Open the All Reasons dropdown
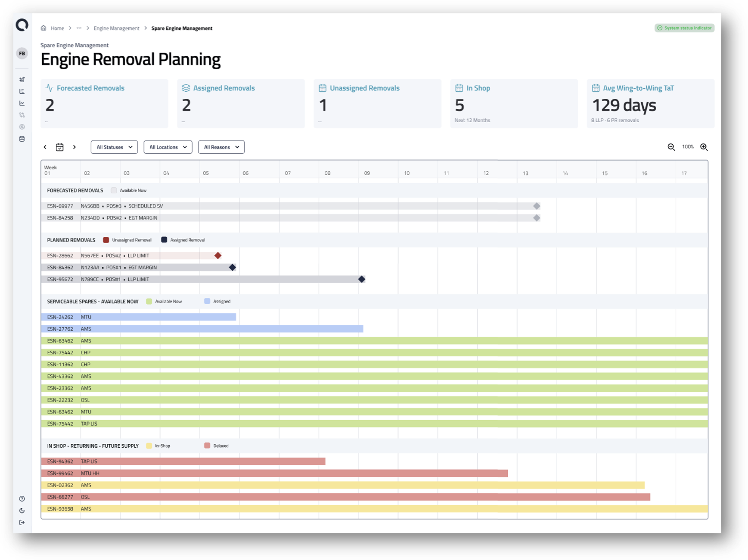748x560 pixels. click(221, 147)
